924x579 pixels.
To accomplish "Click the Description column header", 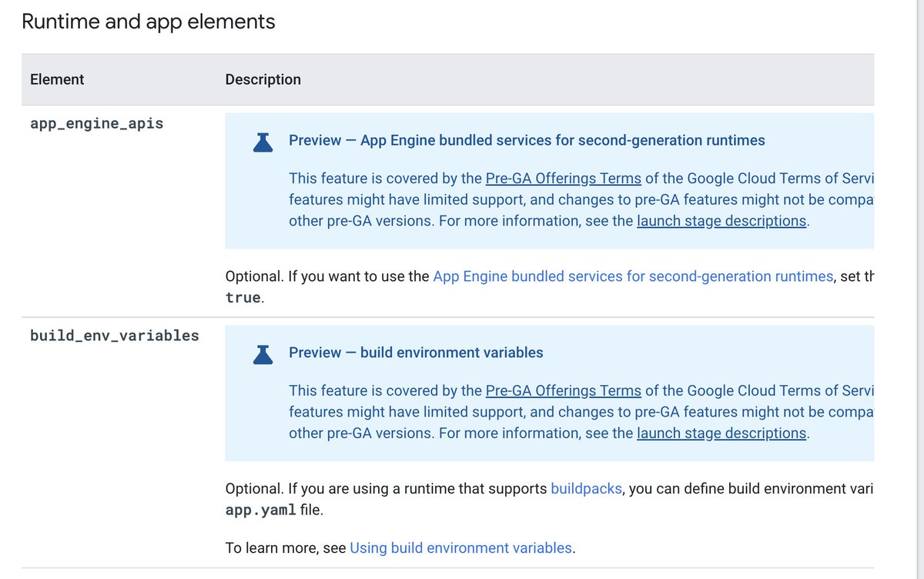I will click(263, 79).
